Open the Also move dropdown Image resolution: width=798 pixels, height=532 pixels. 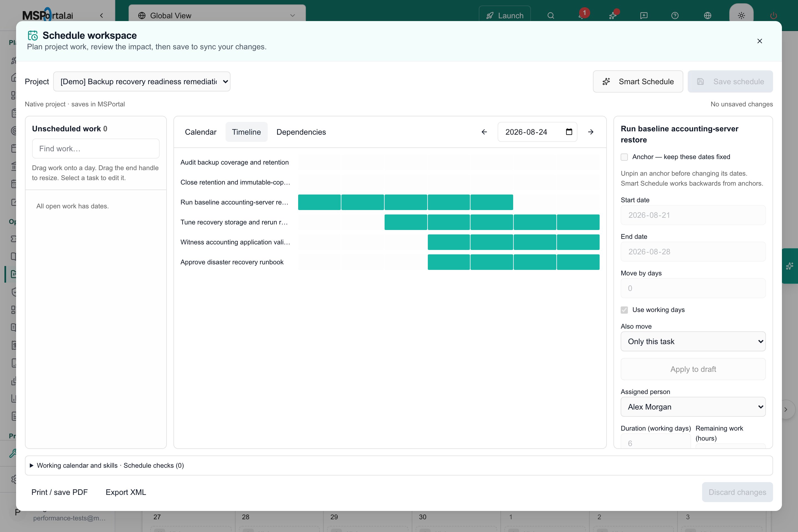[693, 341]
